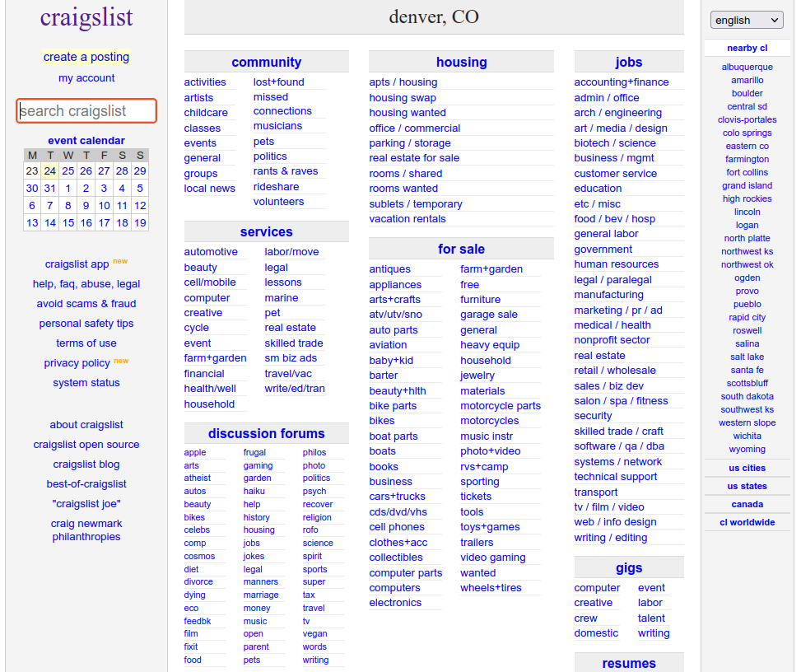
Task: Open software / qa / dba jobs
Action: [x=619, y=446]
